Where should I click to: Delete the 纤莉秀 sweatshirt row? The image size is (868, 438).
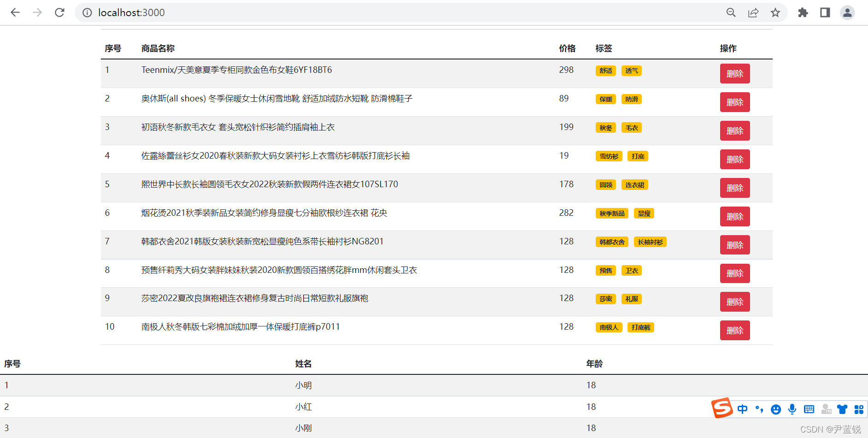735,273
